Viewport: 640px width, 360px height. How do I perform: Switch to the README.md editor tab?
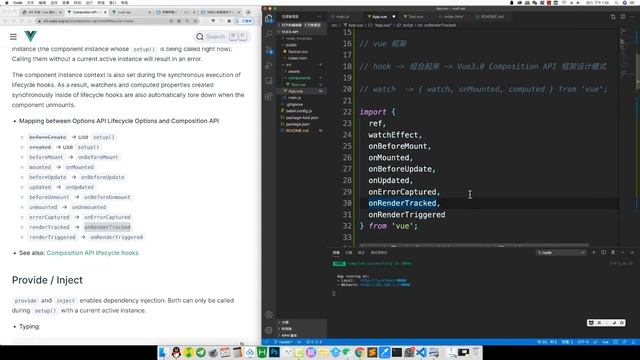(x=491, y=17)
